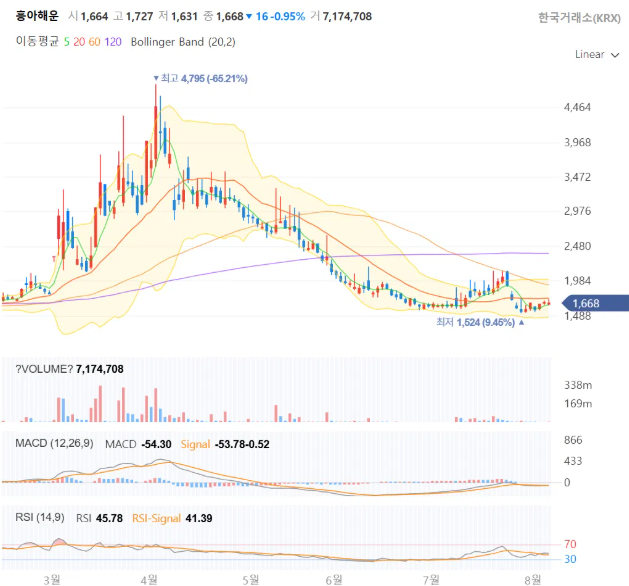
Task: Click the 866 MACD axis label
Action: tap(573, 440)
